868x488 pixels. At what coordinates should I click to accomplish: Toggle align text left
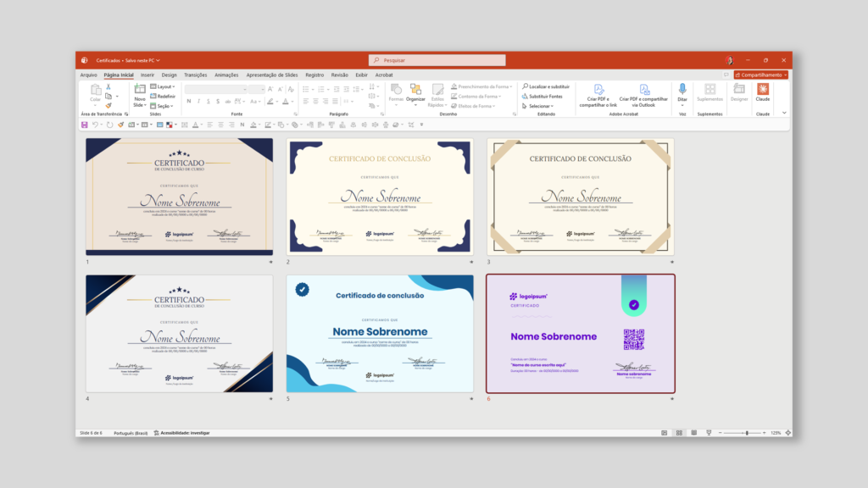tap(305, 102)
